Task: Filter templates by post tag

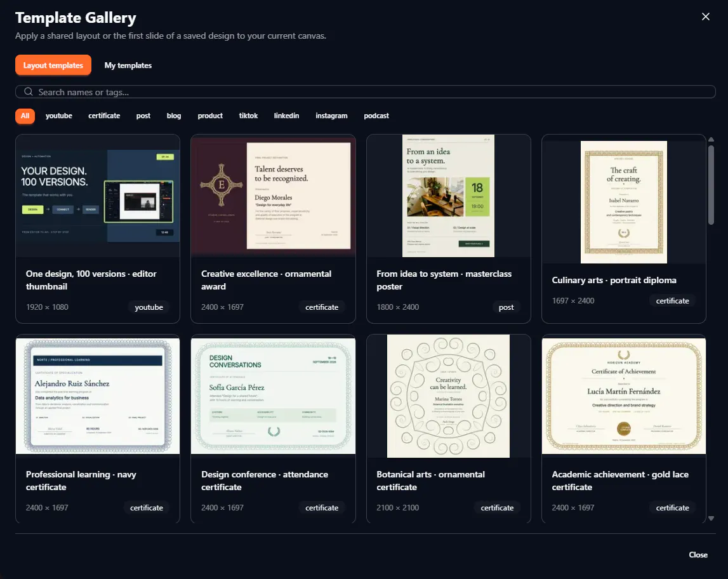Action: [x=143, y=116]
